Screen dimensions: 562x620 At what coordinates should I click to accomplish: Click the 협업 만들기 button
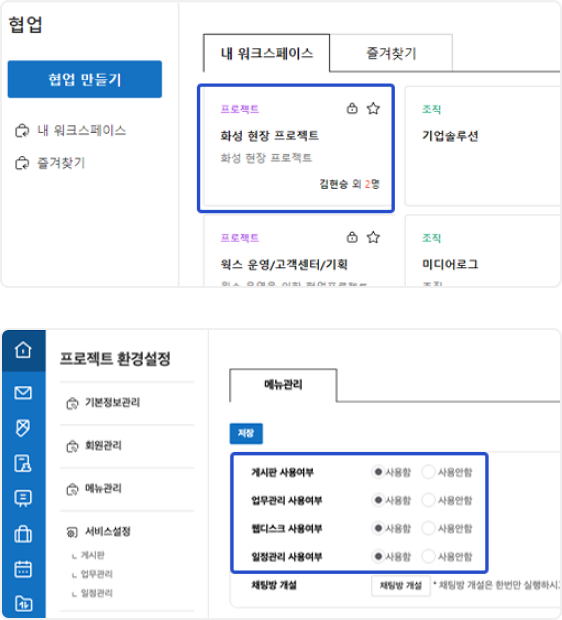click(x=85, y=79)
